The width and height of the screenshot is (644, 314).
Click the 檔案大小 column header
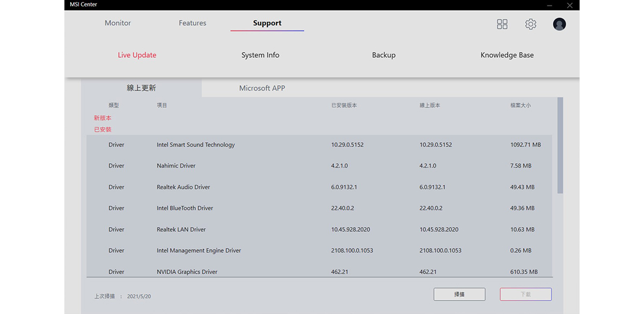[521, 105]
